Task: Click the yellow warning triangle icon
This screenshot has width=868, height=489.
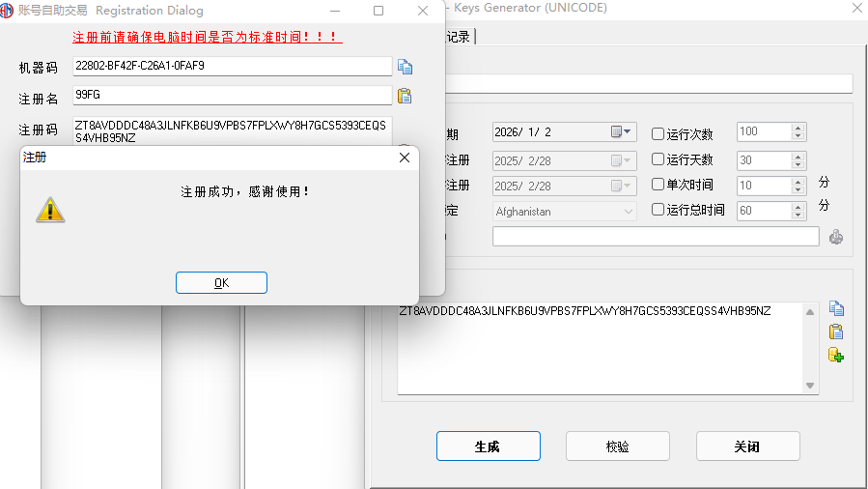Action: (x=50, y=210)
